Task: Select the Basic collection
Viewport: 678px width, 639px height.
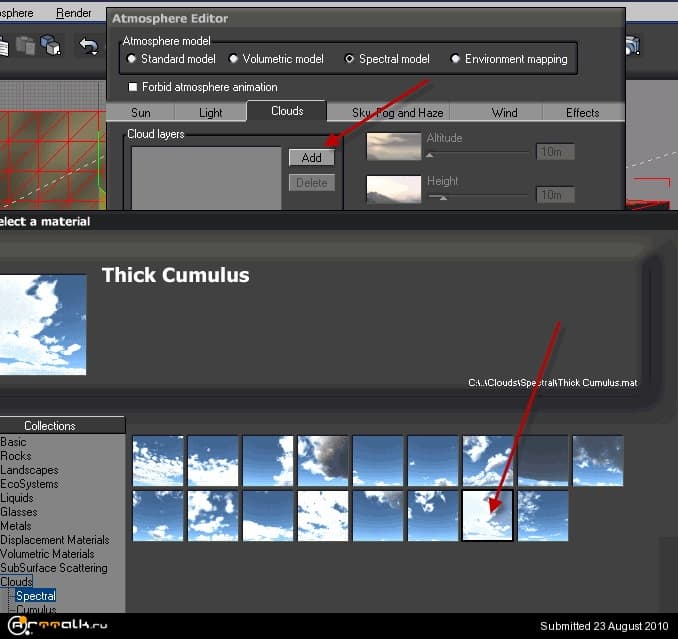Action: tap(13, 442)
